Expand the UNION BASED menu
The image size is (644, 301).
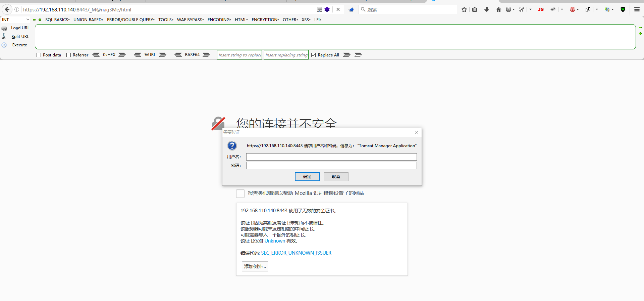(x=88, y=20)
